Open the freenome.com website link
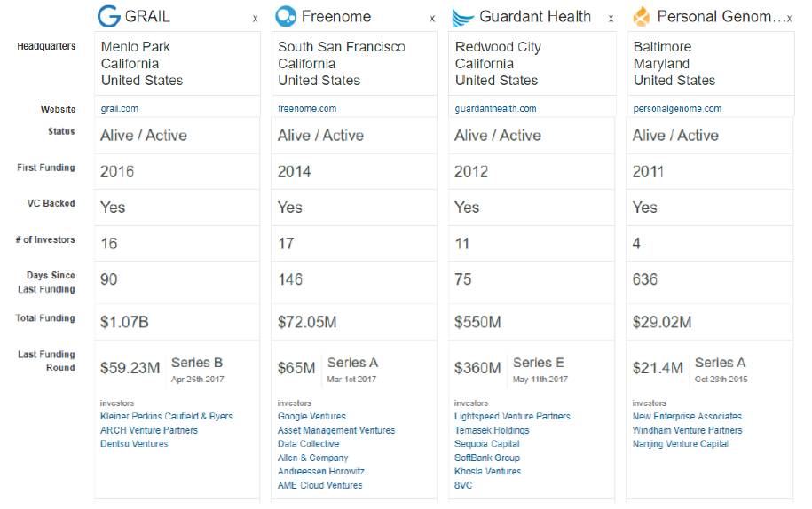The height and width of the screenshot is (509, 812). 307,109
